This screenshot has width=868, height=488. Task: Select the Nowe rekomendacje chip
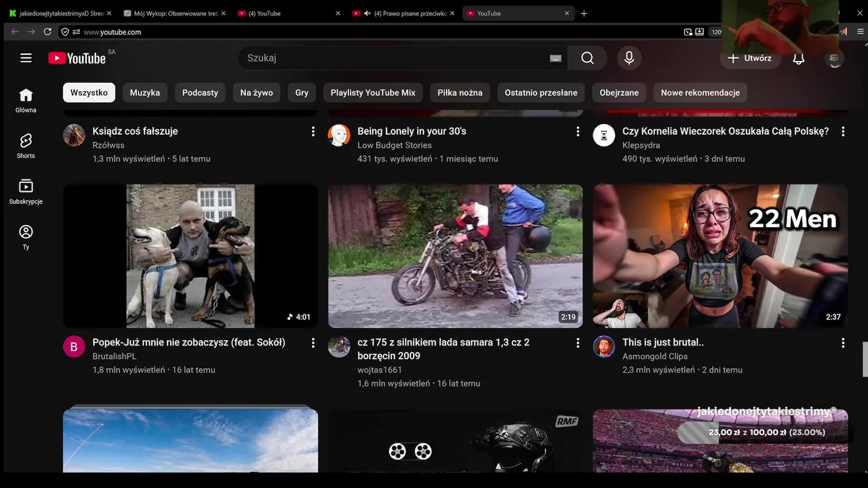pyautogui.click(x=700, y=92)
